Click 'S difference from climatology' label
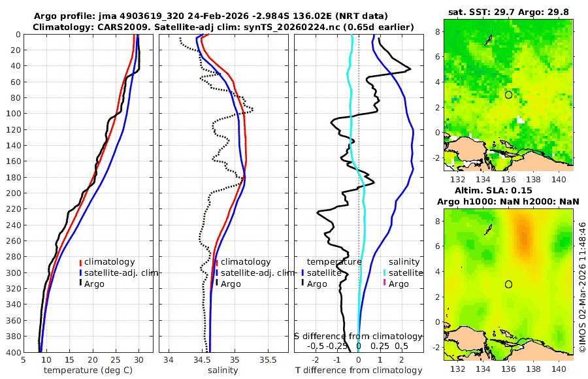 [x=358, y=337]
